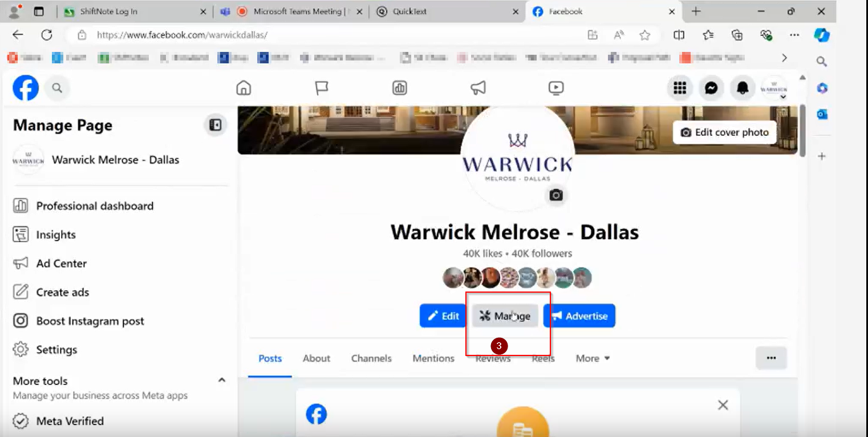868x437 pixels.
Task: Collapse the More tools section
Action: 222,379
